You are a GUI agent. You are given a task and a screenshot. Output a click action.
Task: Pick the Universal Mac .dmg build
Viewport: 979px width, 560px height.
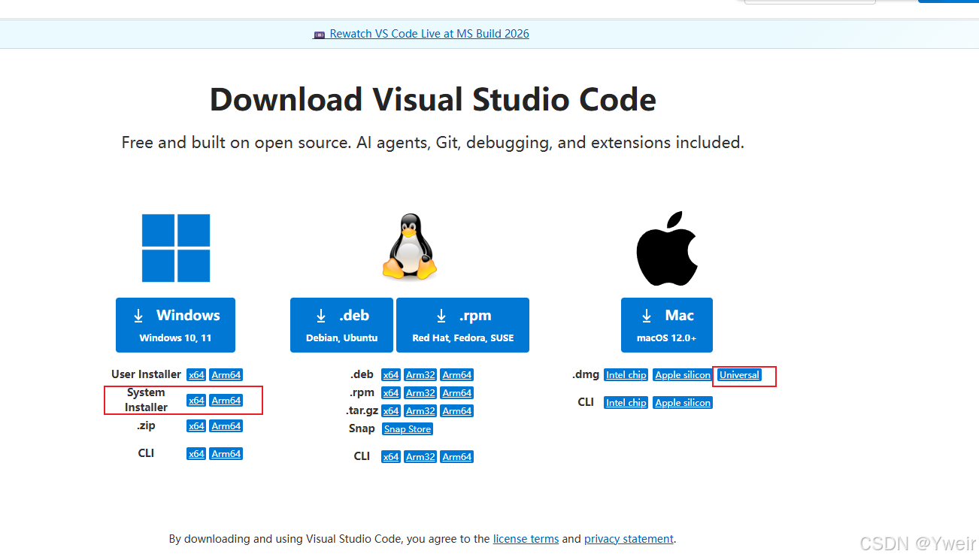coord(739,375)
